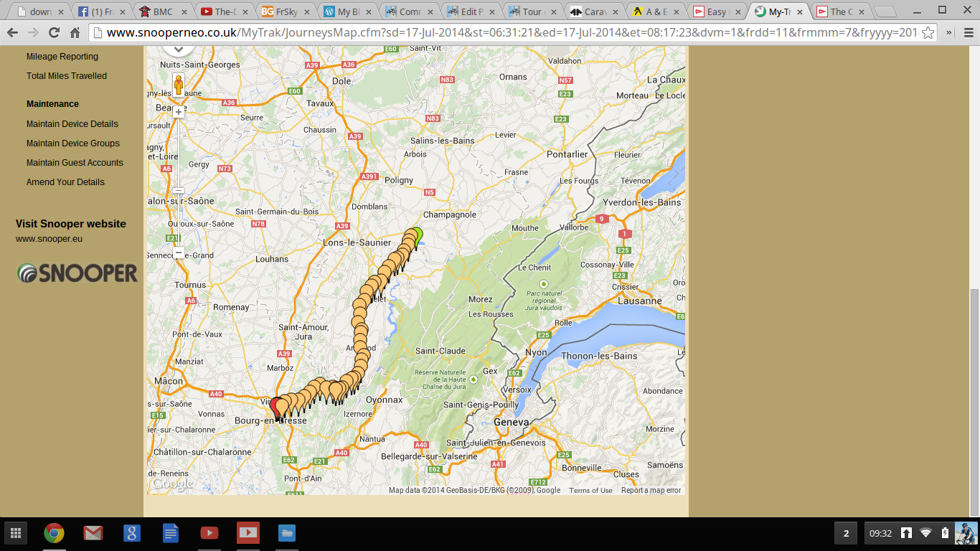Viewport: 980px width, 551px height.
Task: Click the green journey start marker
Action: pyautogui.click(x=416, y=235)
